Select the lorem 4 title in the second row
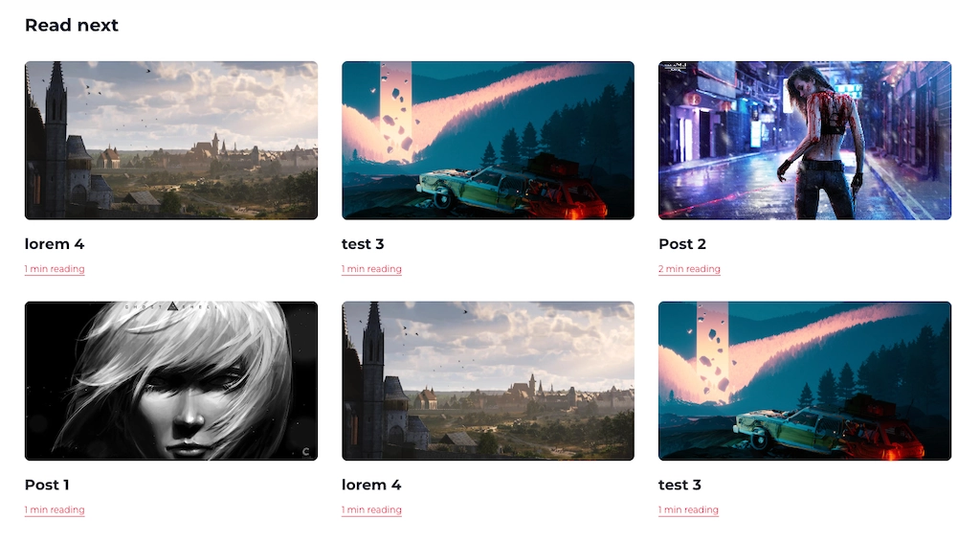This screenshot has height=542, width=980. (x=371, y=486)
